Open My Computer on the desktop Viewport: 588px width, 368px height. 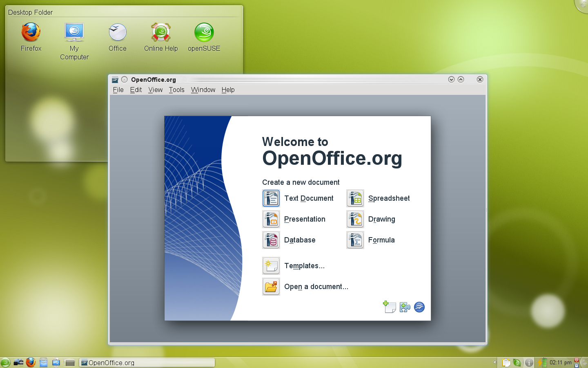(x=74, y=31)
